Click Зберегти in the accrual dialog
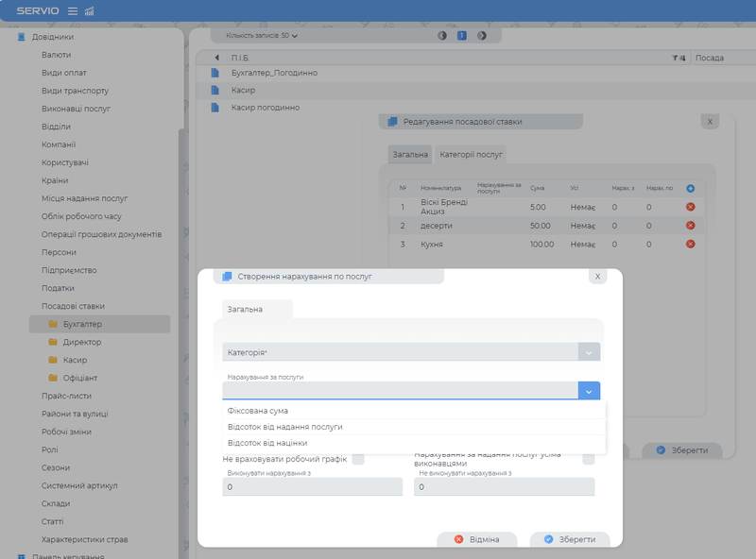Viewport: 756px width, 559px height. (x=569, y=539)
